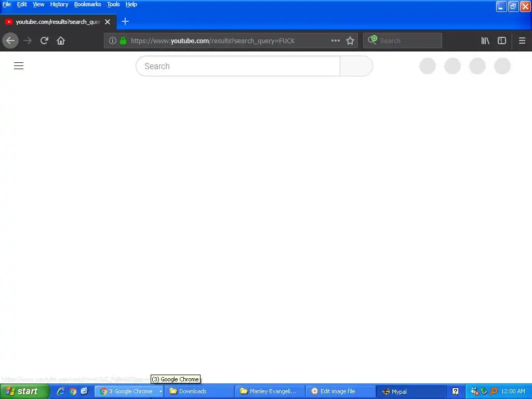Launch Internet Explorer from Quick Launch
The image size is (532, 399).
point(61,392)
